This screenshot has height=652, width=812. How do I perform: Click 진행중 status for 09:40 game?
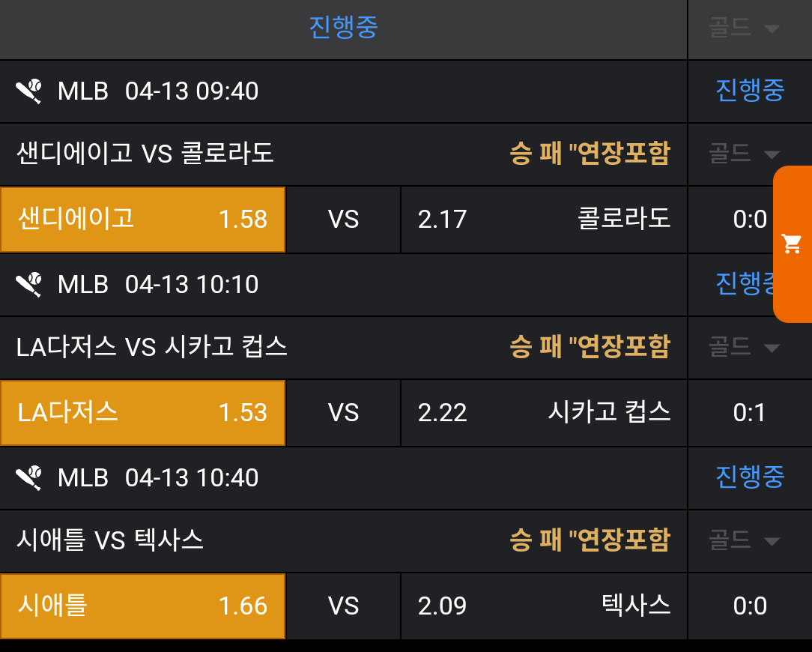pyautogui.click(x=749, y=91)
